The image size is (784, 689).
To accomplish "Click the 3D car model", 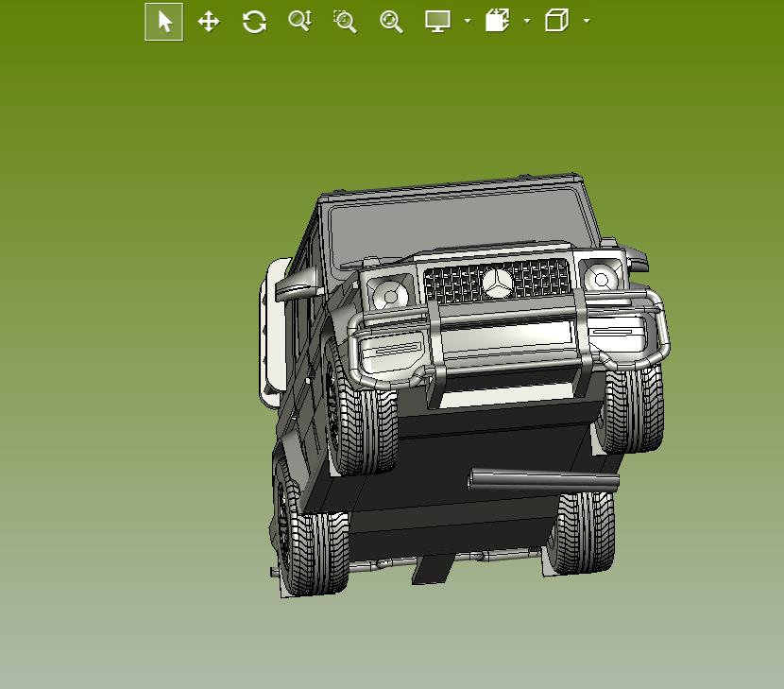I will [464, 386].
